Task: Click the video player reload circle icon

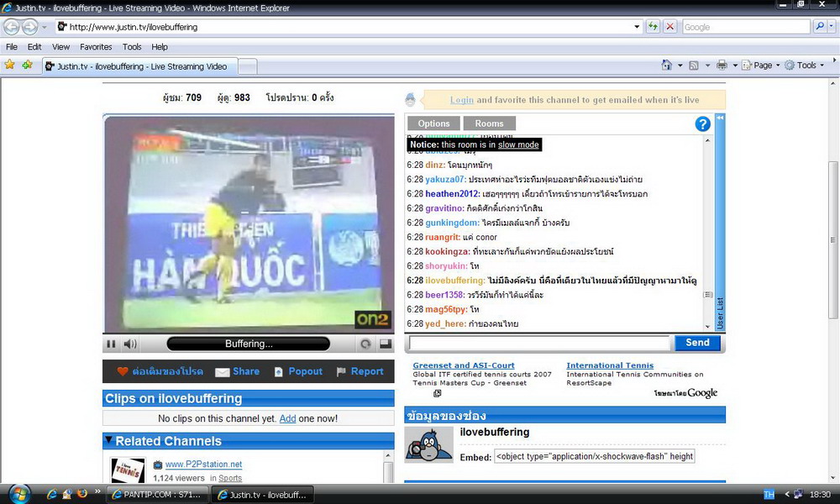Action: click(x=365, y=344)
